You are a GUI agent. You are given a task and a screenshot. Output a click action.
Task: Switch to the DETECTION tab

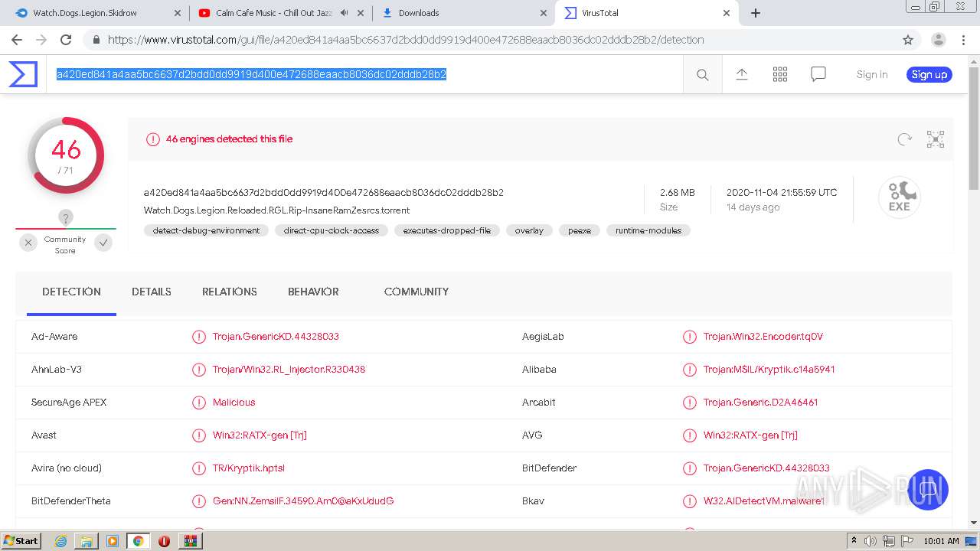point(71,292)
